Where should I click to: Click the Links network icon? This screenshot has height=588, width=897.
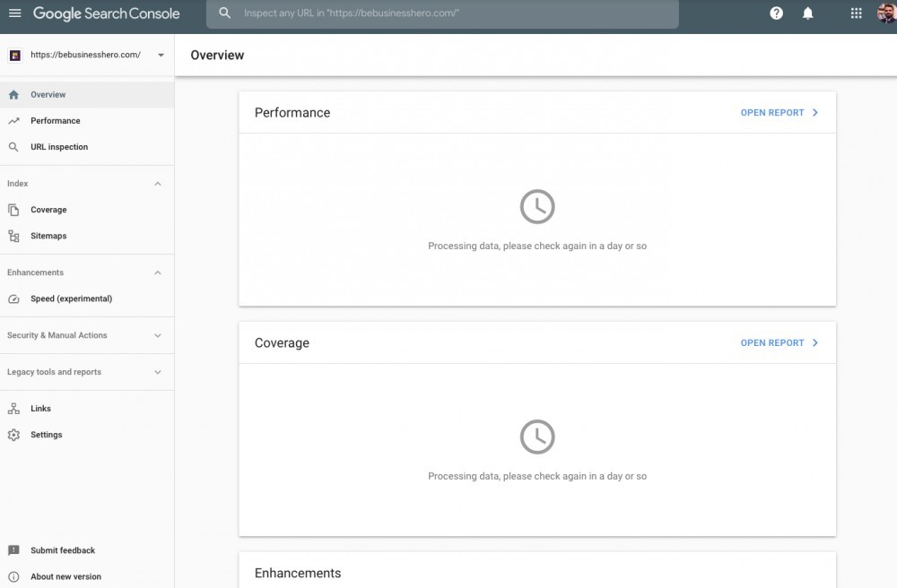(x=13, y=409)
